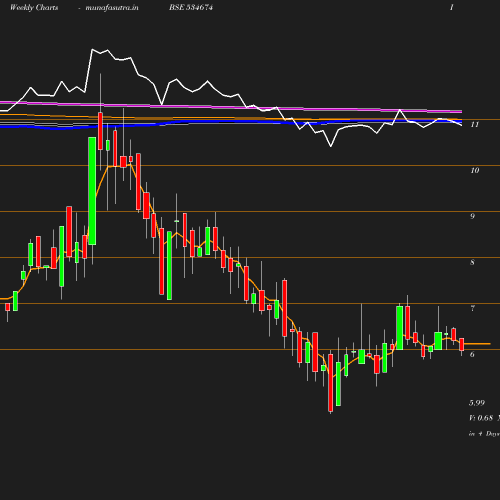500x500 pixels.
Task: Select the 'BSE 534674' symbol text
Action: tap(191, 7)
